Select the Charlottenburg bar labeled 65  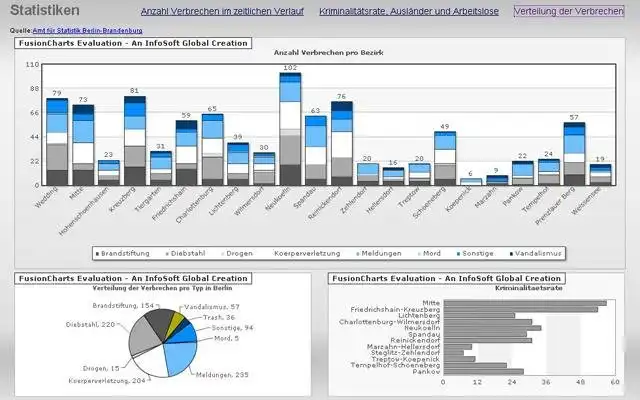point(213,150)
